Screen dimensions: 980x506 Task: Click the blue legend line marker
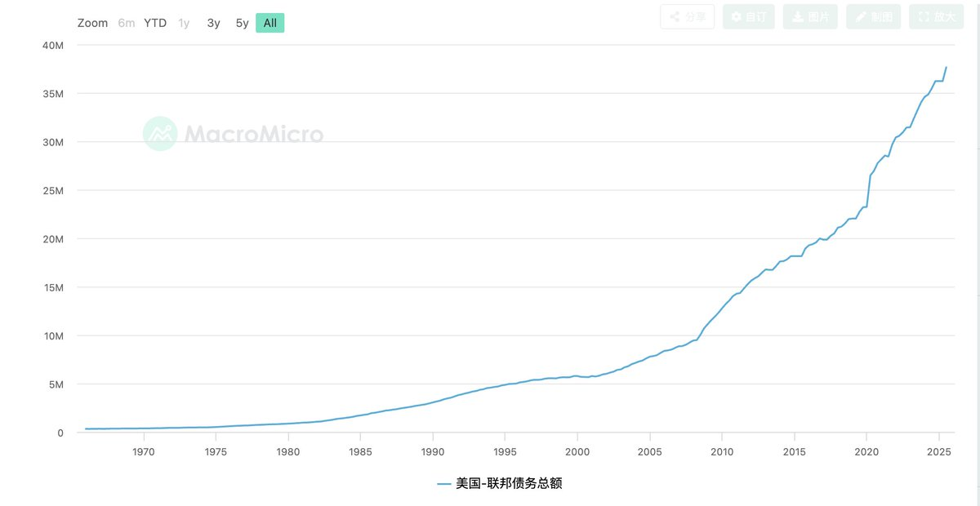click(x=444, y=484)
